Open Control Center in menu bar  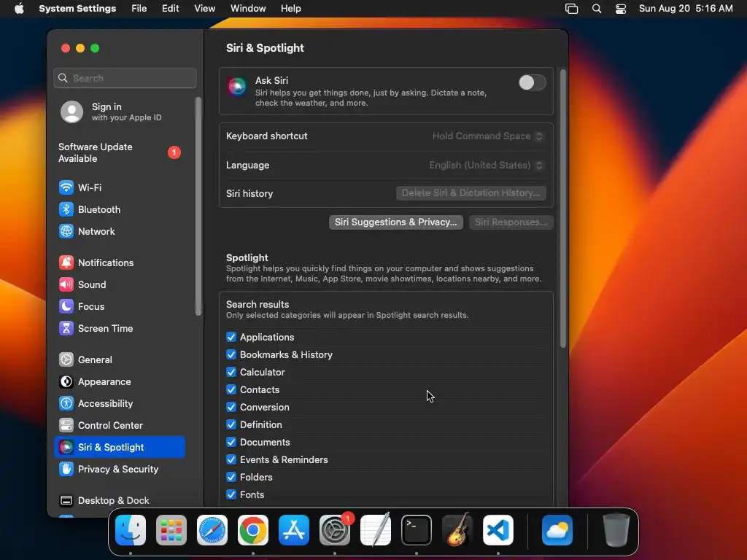click(x=621, y=9)
